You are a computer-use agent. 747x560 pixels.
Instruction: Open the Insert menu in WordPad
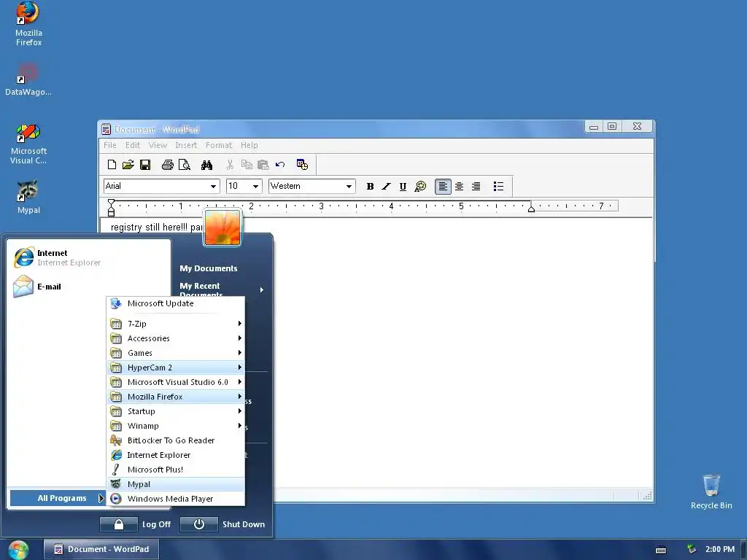pyautogui.click(x=186, y=145)
